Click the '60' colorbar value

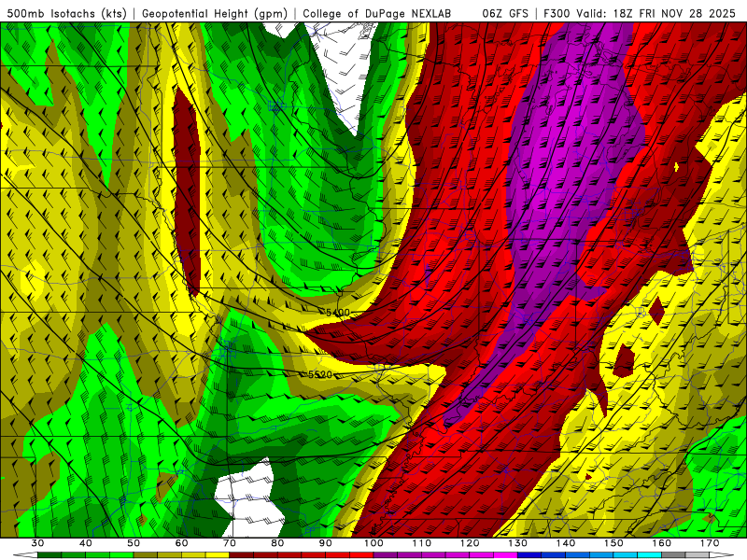[181, 543]
